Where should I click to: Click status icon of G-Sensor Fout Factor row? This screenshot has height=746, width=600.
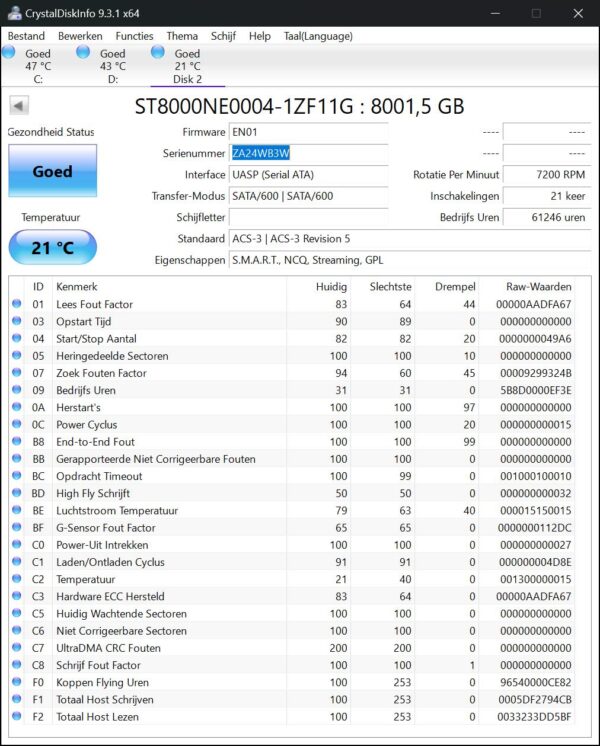pyautogui.click(x=17, y=527)
